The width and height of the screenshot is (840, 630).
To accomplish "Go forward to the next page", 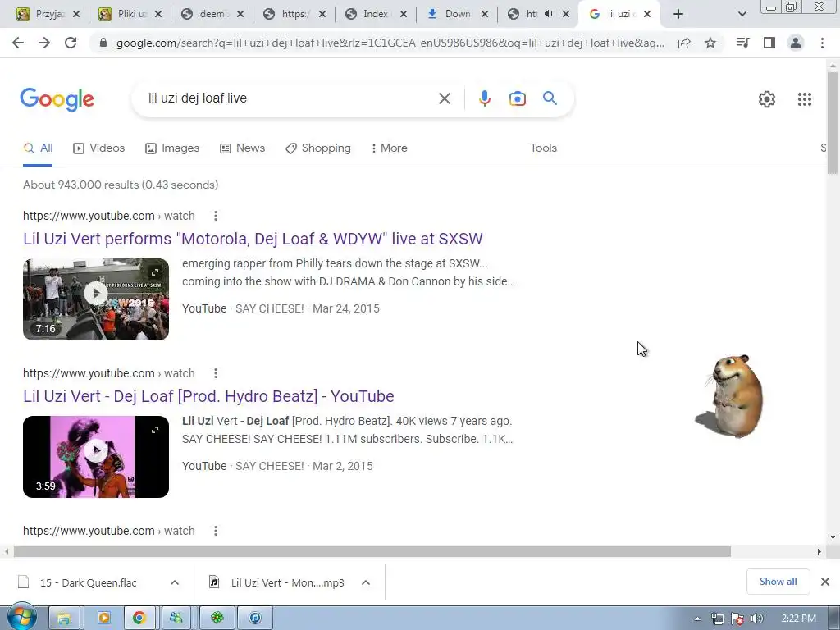I will [44, 43].
